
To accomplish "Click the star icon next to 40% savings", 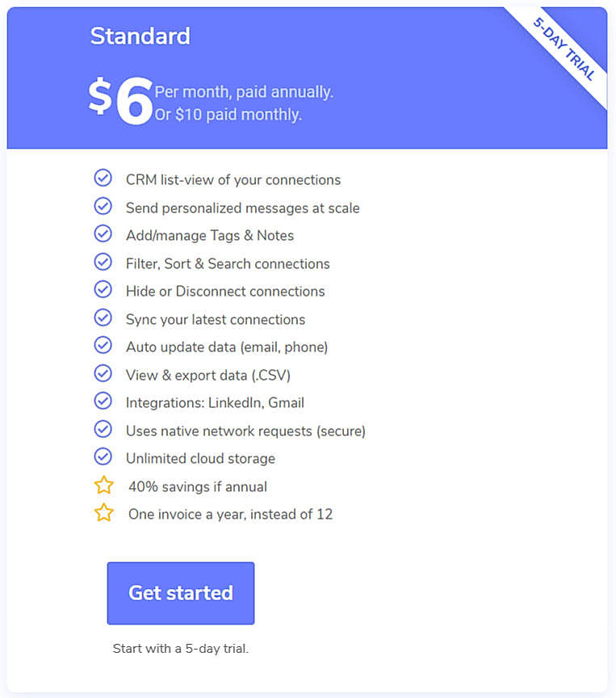I will coord(103,485).
